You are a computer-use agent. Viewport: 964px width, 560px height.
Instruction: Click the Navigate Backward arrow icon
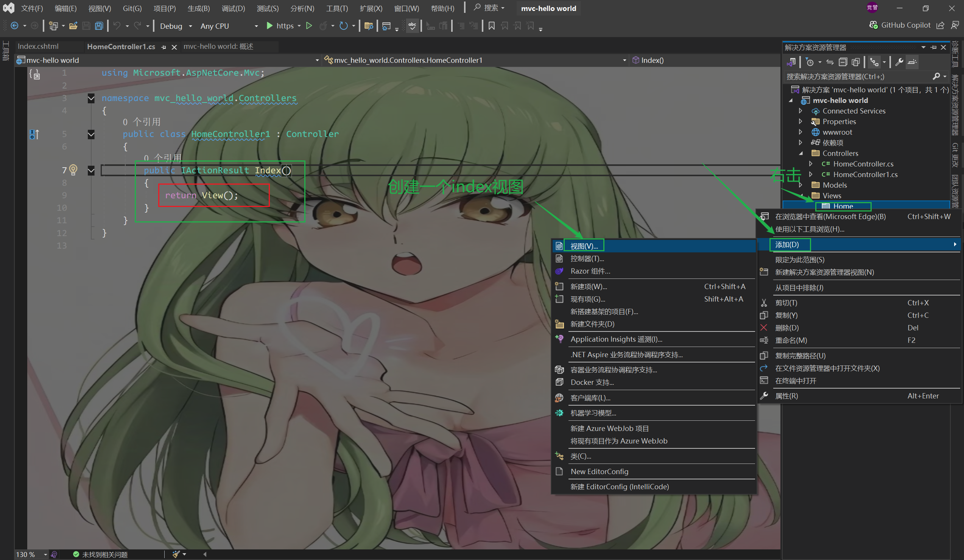pos(14,26)
